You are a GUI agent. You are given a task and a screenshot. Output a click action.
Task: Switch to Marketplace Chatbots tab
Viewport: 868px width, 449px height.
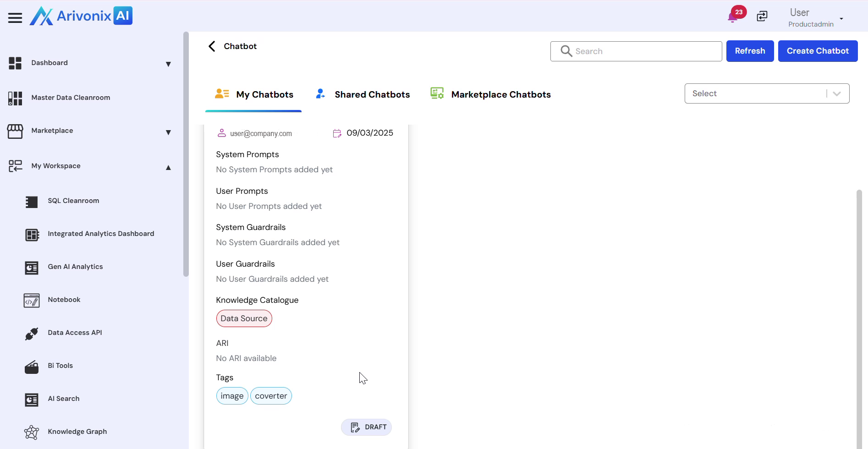(500, 94)
